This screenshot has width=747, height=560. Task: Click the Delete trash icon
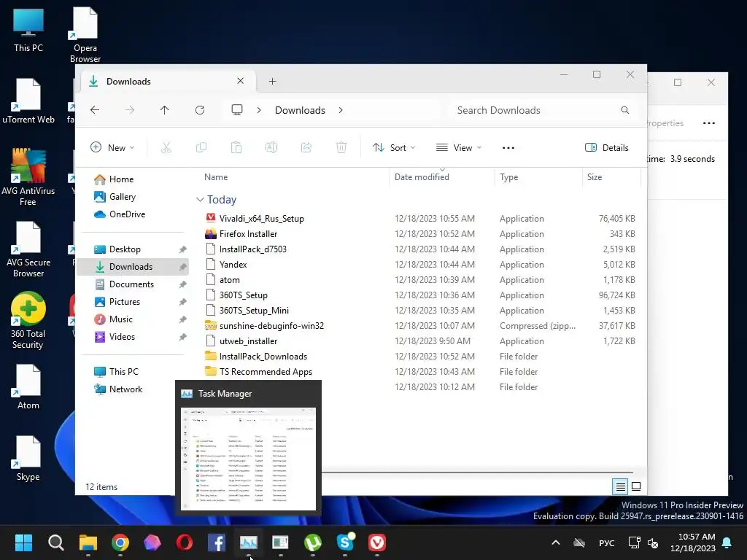(x=341, y=147)
